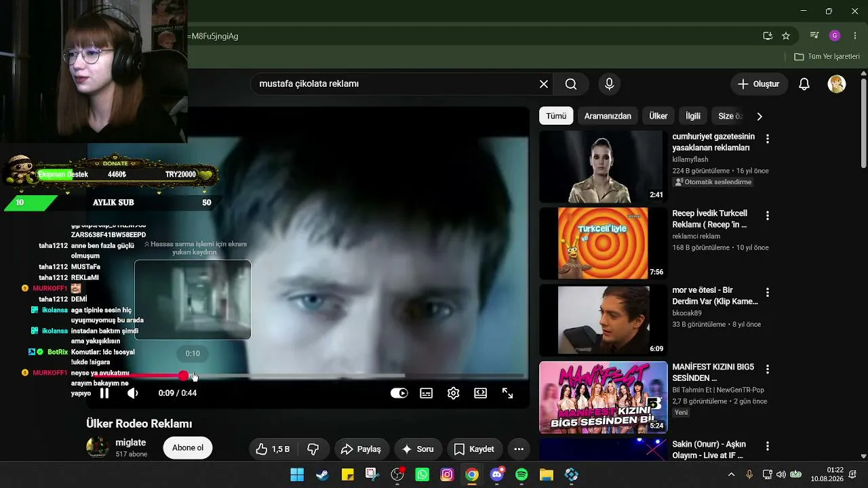Click the magnifier search button

tap(571, 84)
